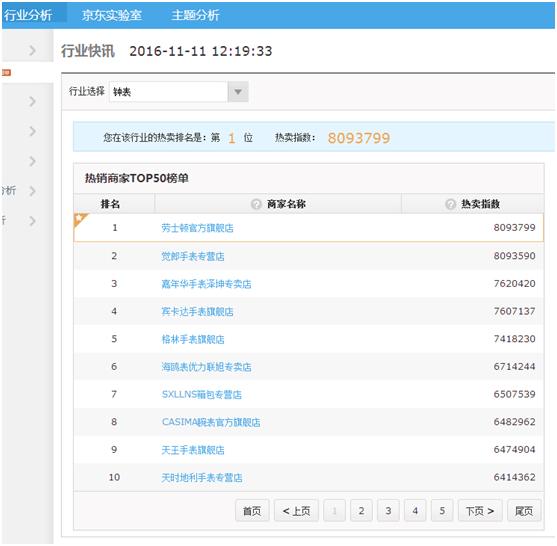Click the index value 6714244
The image size is (557, 546).
(x=514, y=367)
